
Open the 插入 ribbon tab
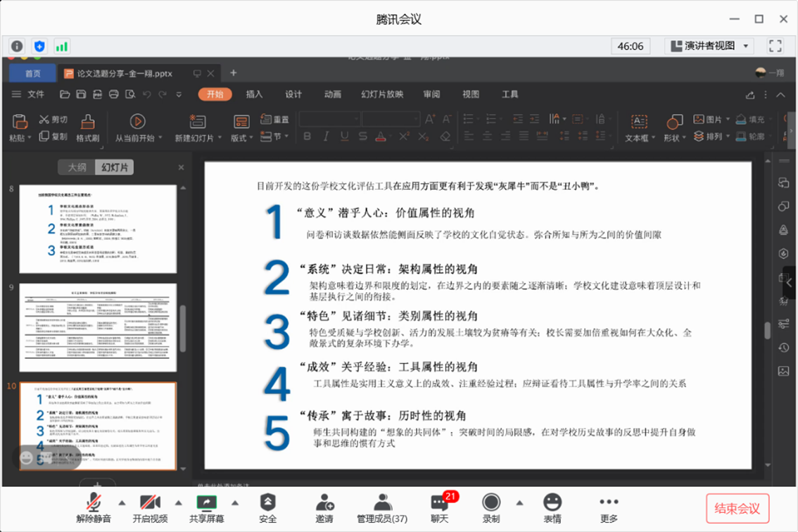click(x=254, y=94)
